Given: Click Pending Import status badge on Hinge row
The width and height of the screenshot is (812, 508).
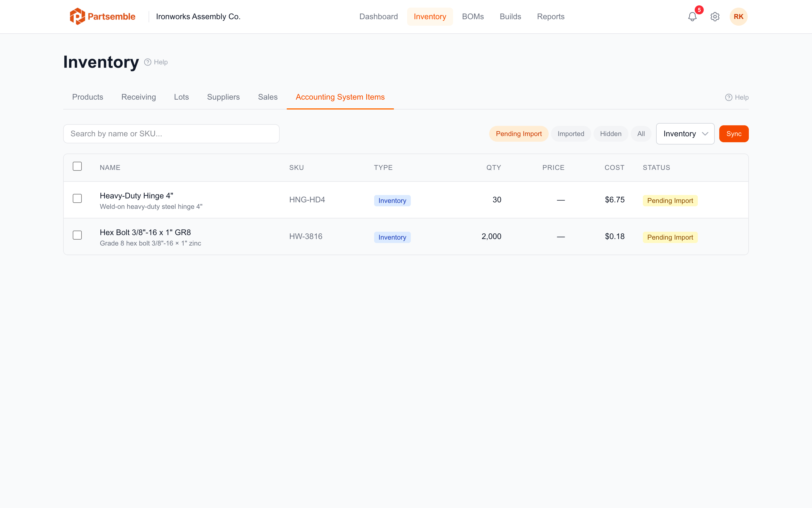Looking at the screenshot, I should [x=670, y=201].
